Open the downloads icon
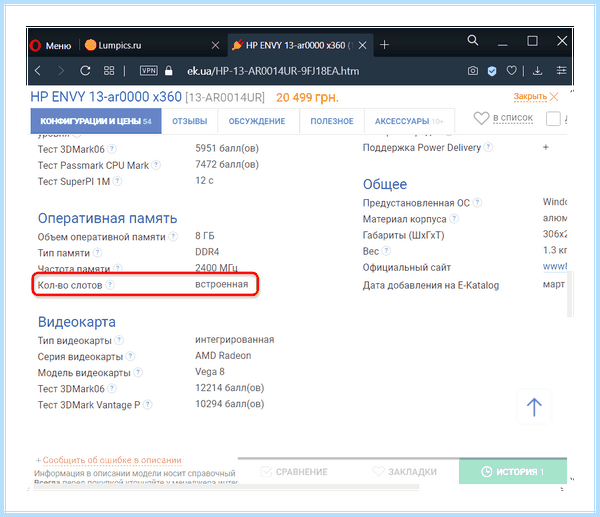The height and width of the screenshot is (517, 600). click(538, 71)
